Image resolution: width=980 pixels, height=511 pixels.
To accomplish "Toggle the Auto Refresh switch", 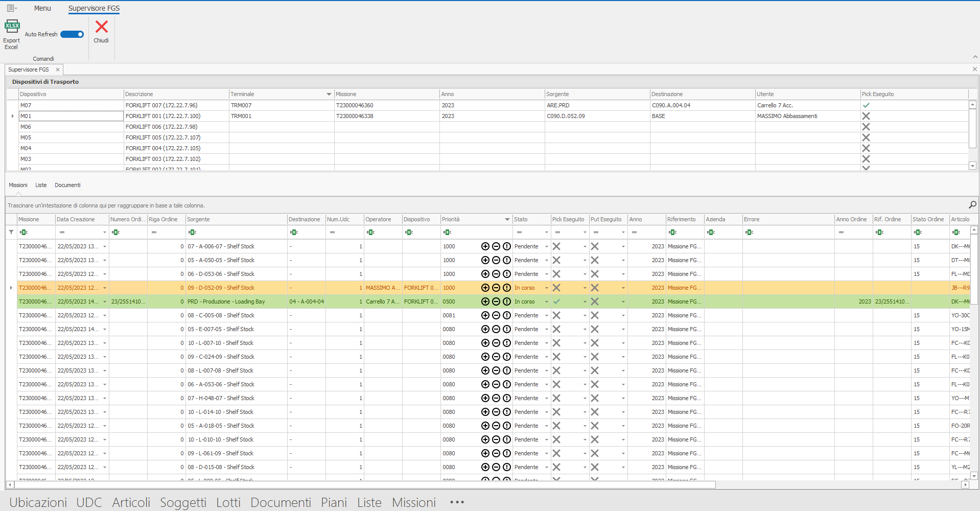I will pyautogui.click(x=72, y=34).
